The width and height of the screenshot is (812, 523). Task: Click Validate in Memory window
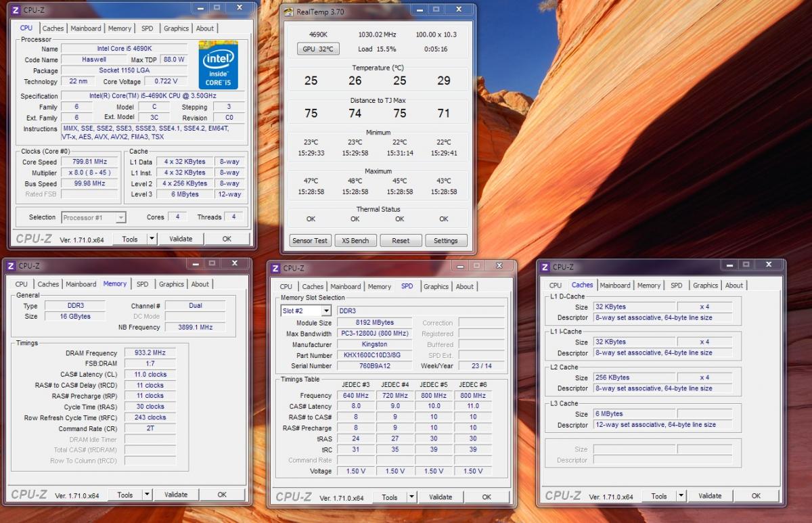(176, 495)
